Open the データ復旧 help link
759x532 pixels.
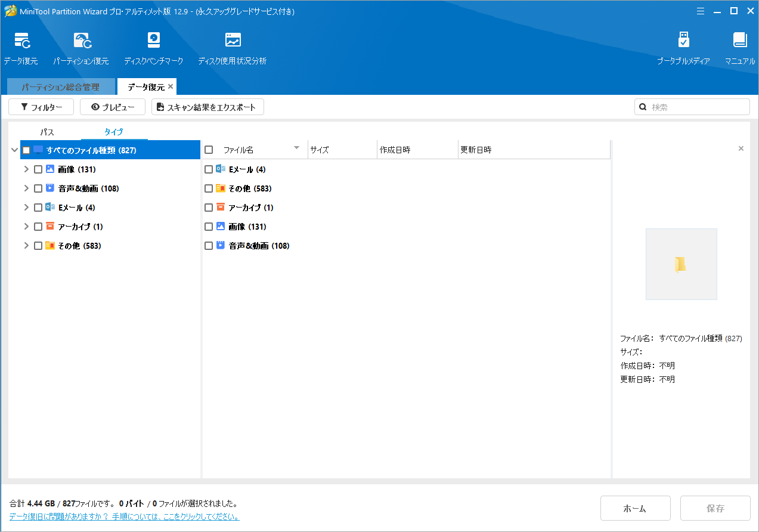coord(124,516)
